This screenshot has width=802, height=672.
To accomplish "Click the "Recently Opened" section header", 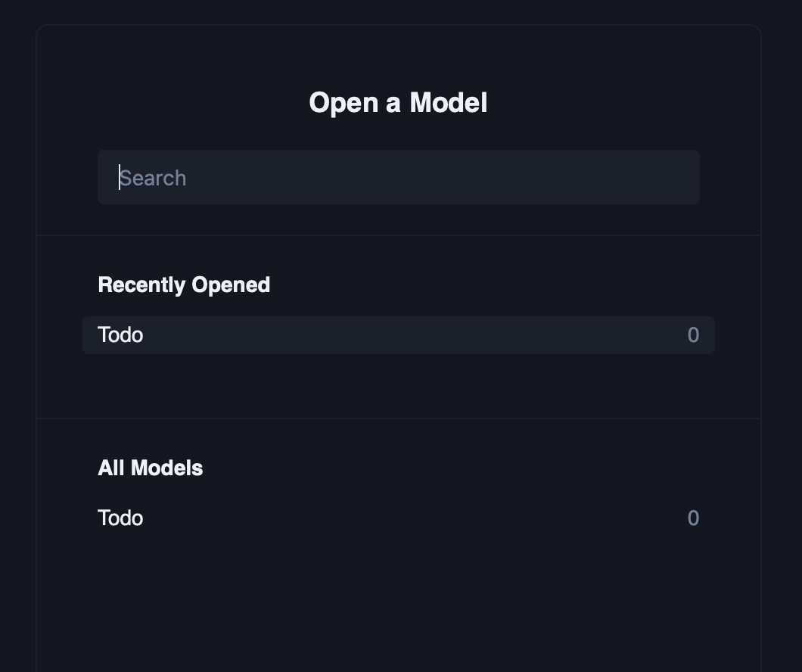I will (x=184, y=285).
